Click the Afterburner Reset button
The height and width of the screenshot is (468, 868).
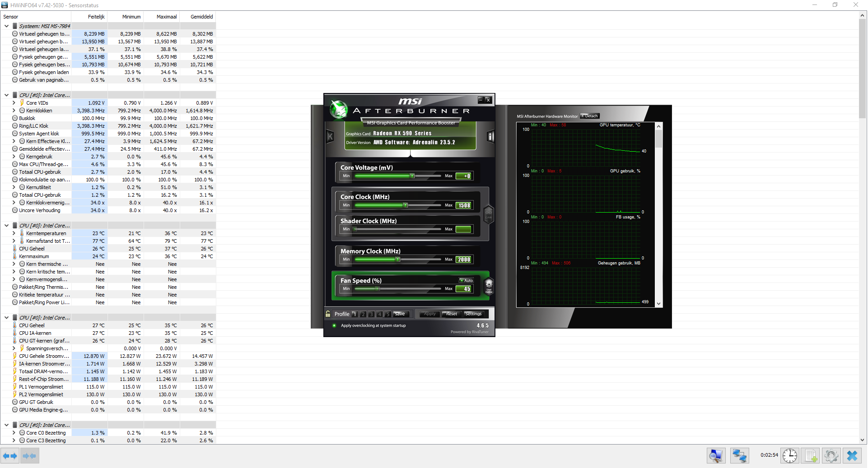(x=451, y=314)
